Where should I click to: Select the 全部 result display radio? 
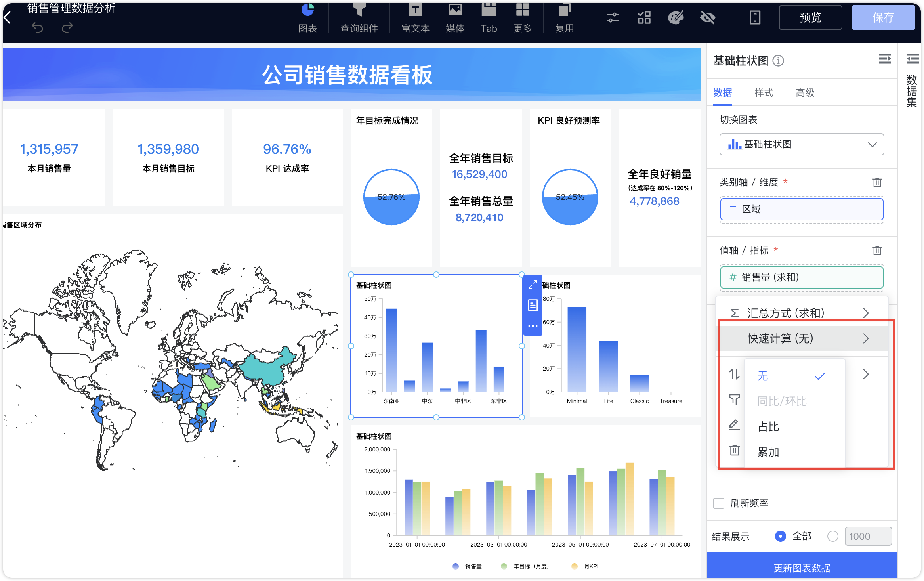[x=780, y=536]
